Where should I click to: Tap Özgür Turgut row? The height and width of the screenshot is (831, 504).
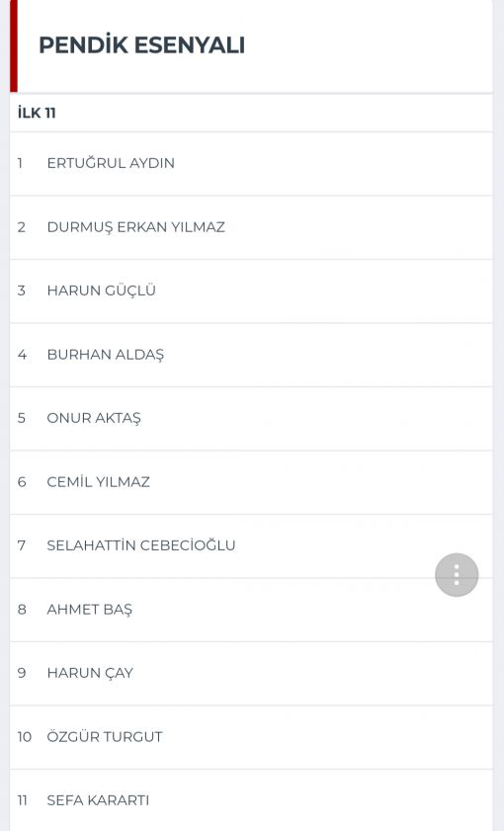(x=251, y=737)
